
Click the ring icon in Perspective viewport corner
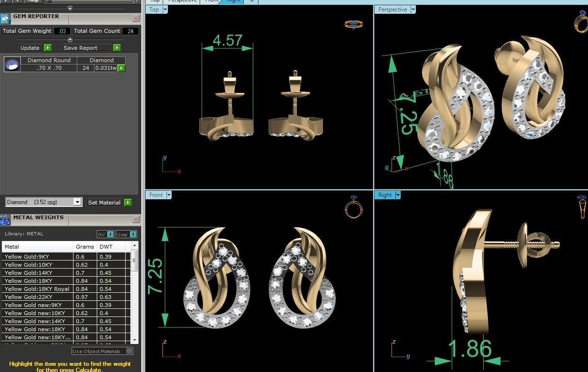pyautogui.click(x=581, y=21)
